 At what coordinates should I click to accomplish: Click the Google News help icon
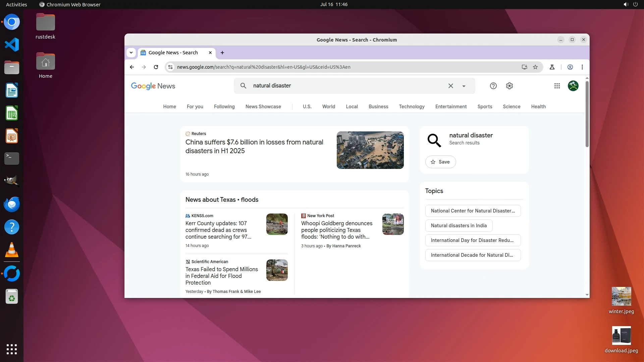click(x=493, y=86)
